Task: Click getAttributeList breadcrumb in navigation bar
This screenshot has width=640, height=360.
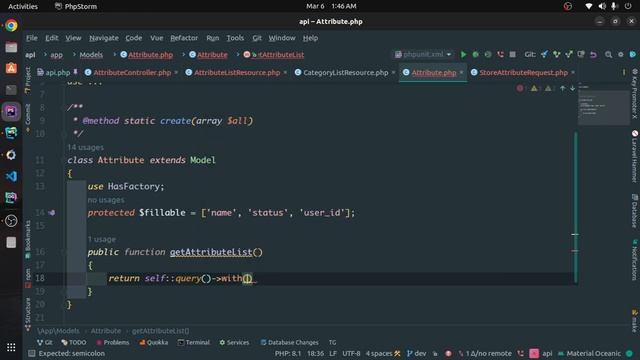Action: (274, 55)
